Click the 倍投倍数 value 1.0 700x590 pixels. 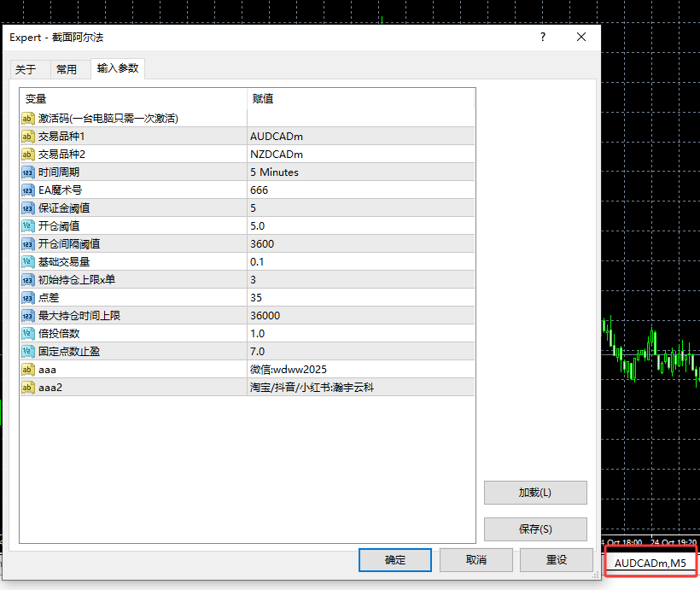click(361, 334)
